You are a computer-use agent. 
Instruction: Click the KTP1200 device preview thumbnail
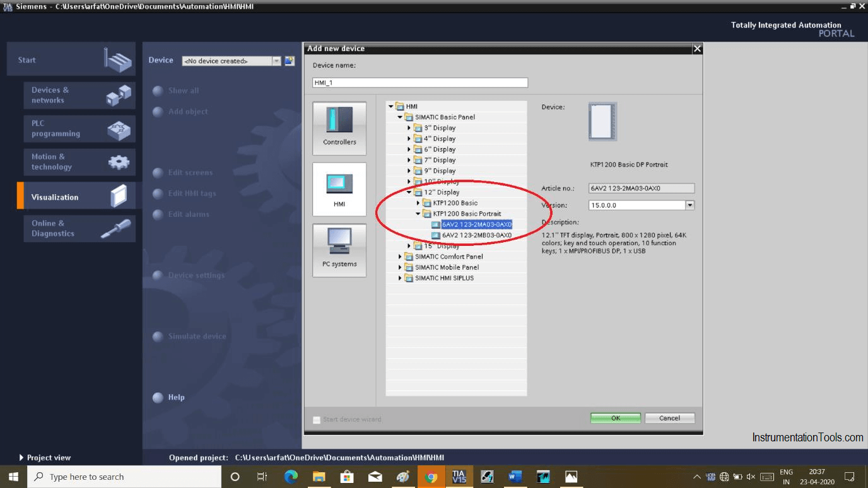(602, 122)
